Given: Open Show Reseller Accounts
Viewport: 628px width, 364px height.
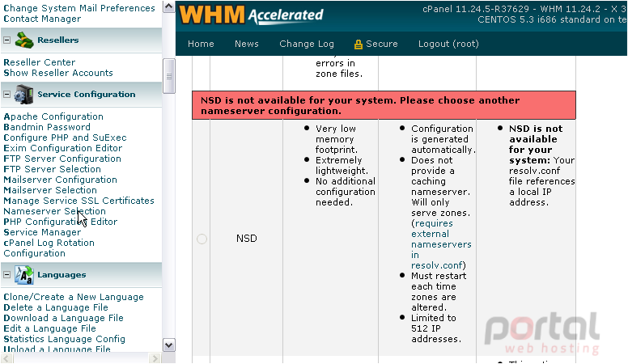Looking at the screenshot, I should click(58, 73).
